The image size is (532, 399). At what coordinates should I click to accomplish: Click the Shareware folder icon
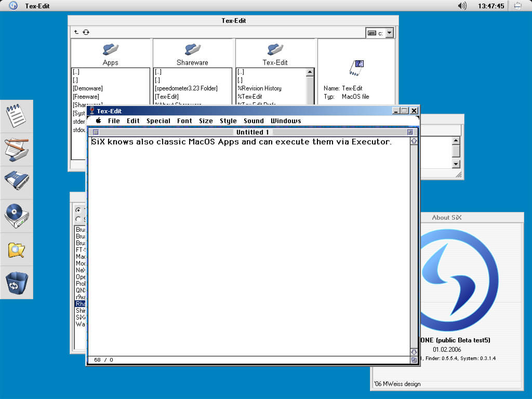[192, 49]
